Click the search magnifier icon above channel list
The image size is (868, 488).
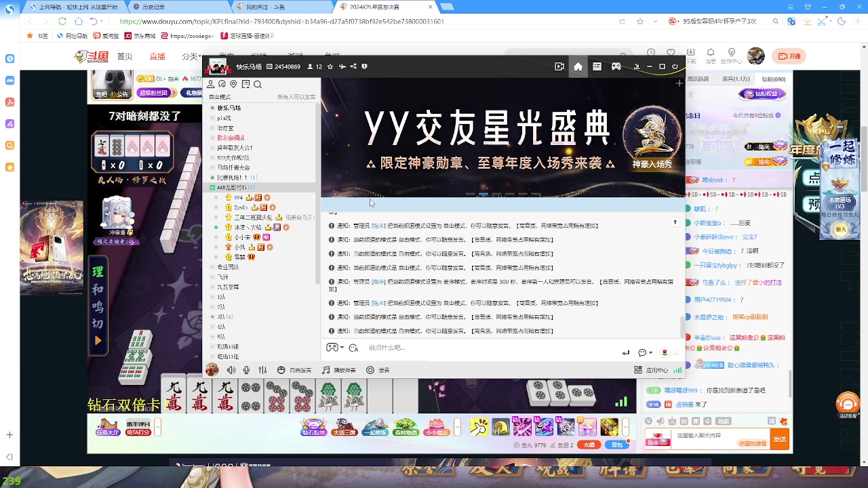(258, 84)
